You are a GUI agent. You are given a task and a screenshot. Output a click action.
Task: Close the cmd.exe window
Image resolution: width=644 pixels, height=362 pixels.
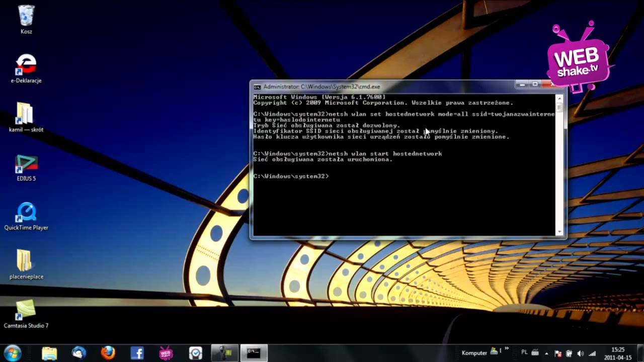(552, 84)
